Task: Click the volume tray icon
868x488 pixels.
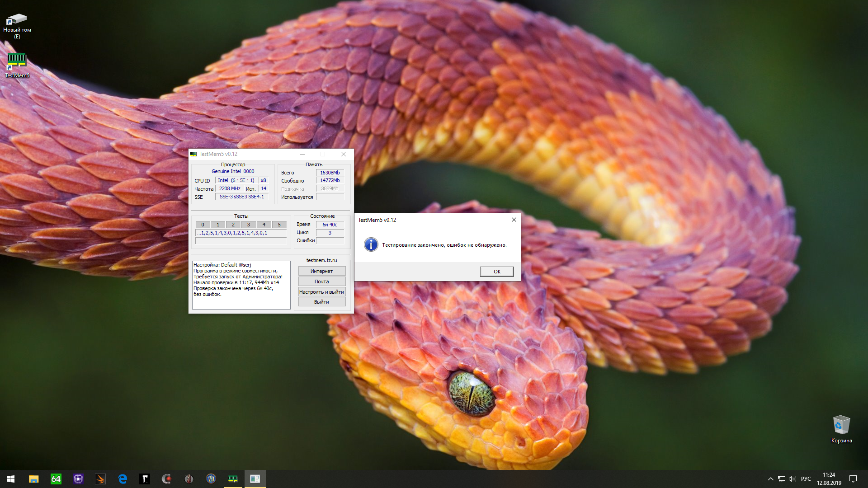Action: [792, 479]
